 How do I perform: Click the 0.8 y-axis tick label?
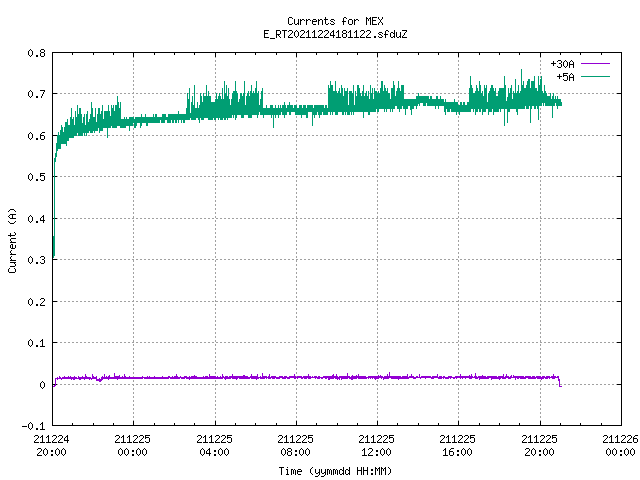tap(36, 53)
